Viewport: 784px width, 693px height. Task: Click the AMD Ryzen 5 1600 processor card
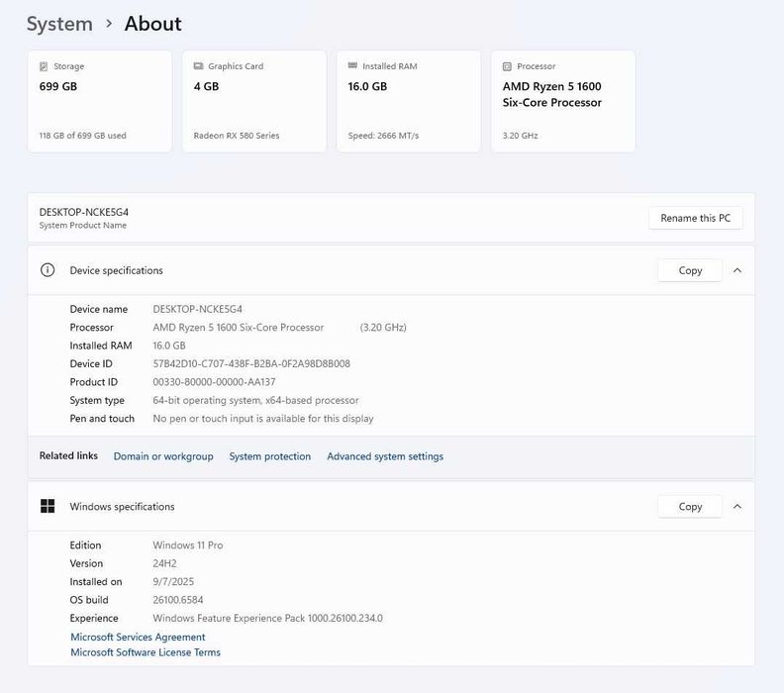pos(563,102)
